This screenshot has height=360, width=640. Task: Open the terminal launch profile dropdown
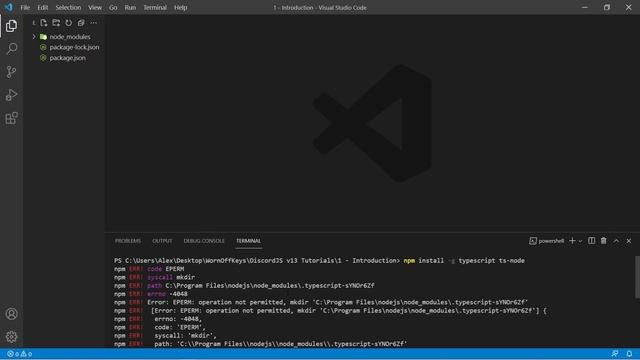point(580,241)
